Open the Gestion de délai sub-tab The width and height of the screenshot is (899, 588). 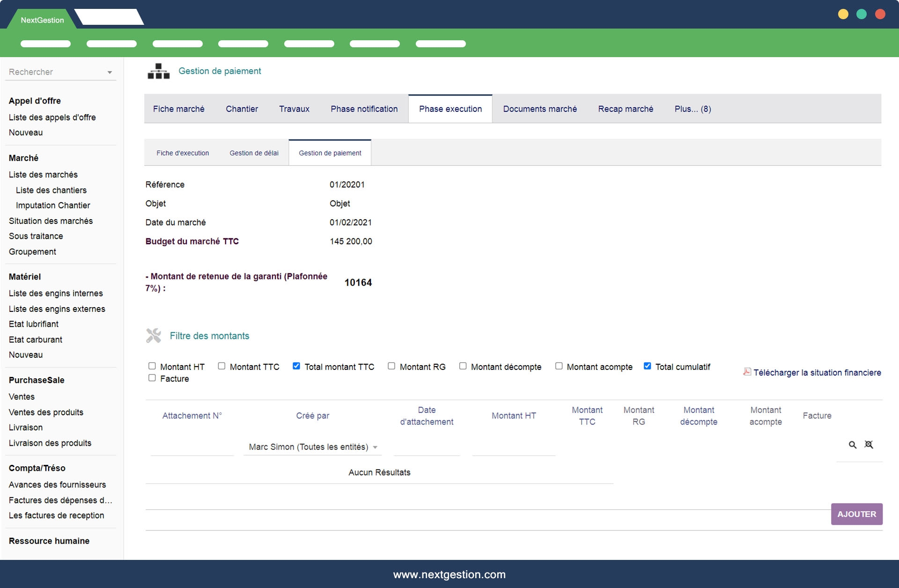pyautogui.click(x=254, y=153)
